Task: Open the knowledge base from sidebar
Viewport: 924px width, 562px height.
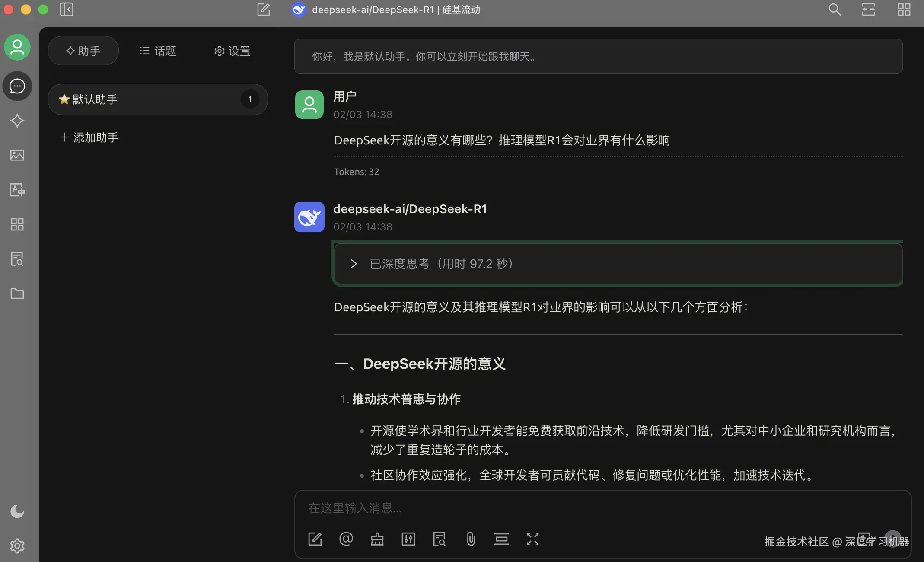Action: click(x=17, y=259)
